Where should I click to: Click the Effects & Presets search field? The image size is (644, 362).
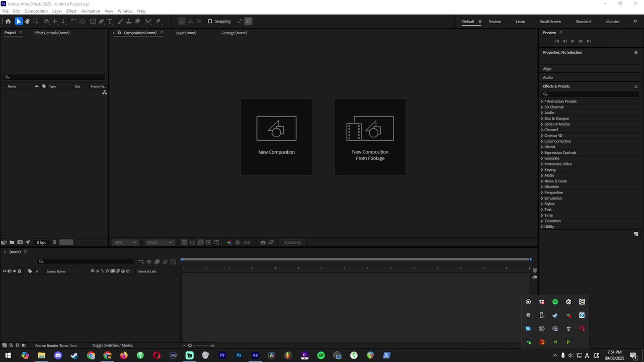tap(590, 94)
